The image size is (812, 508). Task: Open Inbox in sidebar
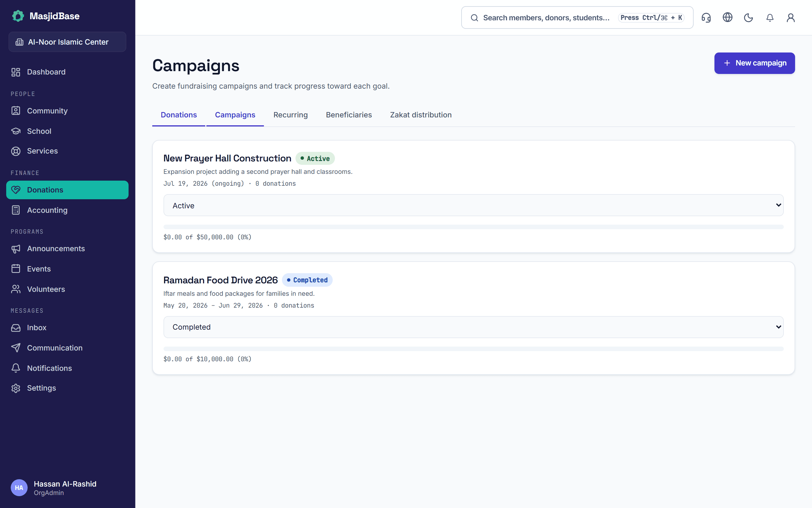67,328
